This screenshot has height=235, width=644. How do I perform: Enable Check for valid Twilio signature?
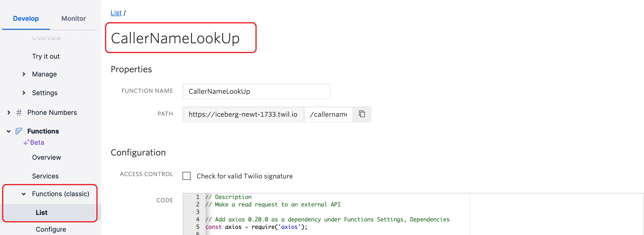coord(186,176)
